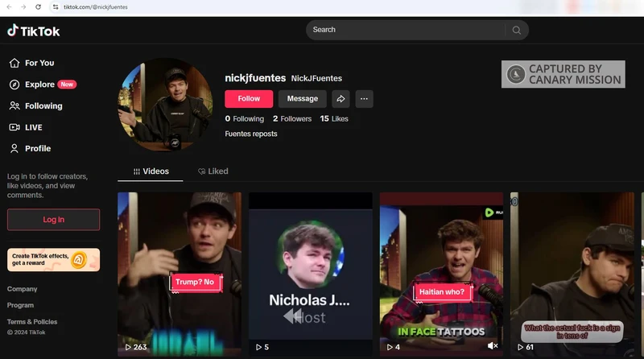
Task: Click the red Log in button
Action: click(53, 219)
